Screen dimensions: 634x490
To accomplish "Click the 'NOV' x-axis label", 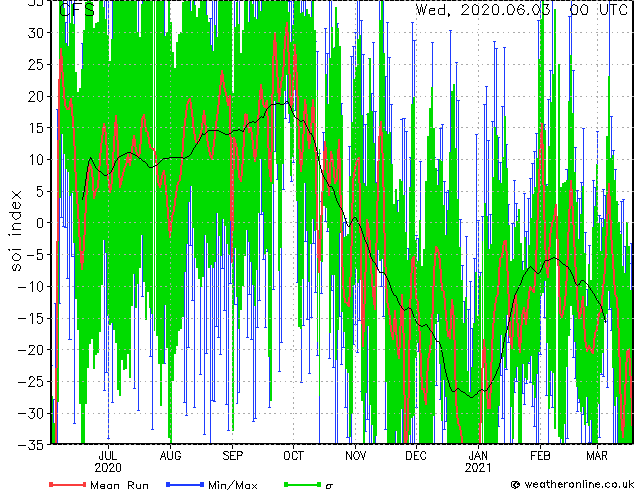I will pos(355,456).
